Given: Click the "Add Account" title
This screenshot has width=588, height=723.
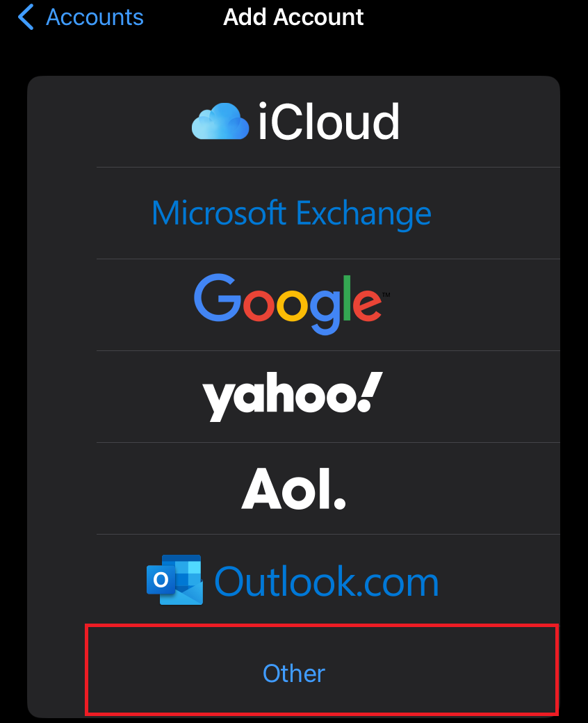Looking at the screenshot, I should point(293,17).
